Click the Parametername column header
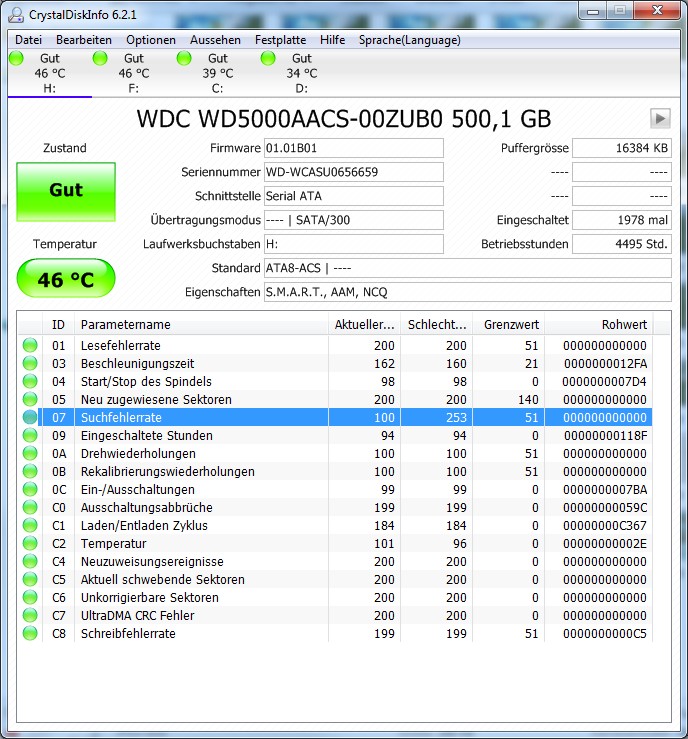The height and width of the screenshot is (739, 688). click(201, 324)
